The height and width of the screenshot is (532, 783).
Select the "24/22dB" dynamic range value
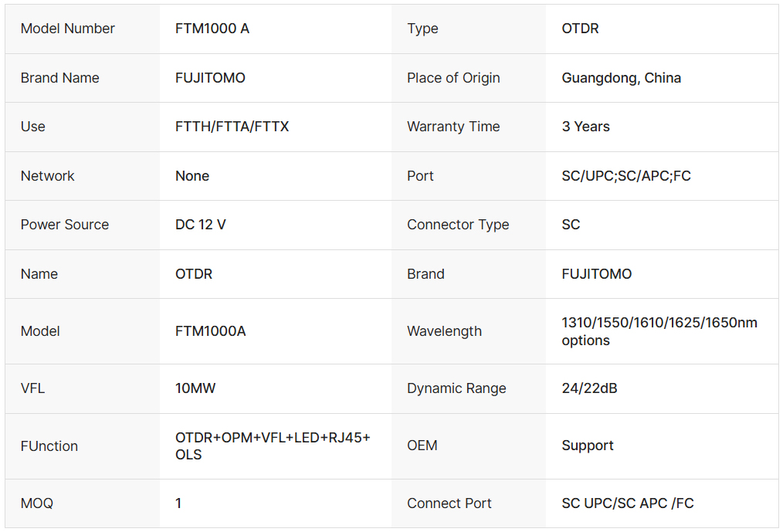point(589,388)
